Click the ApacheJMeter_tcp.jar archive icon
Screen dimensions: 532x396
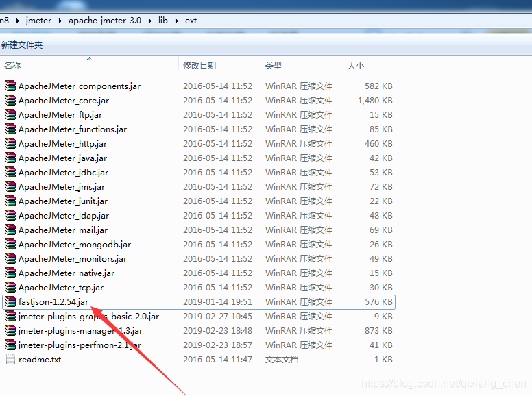10,288
